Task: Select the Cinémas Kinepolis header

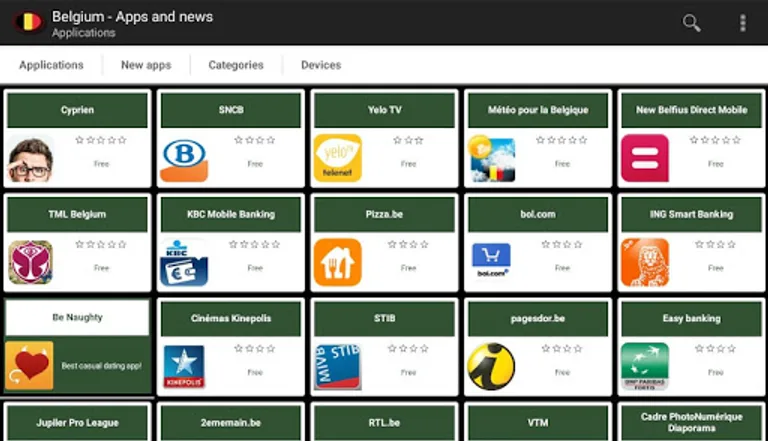Action: click(231, 318)
